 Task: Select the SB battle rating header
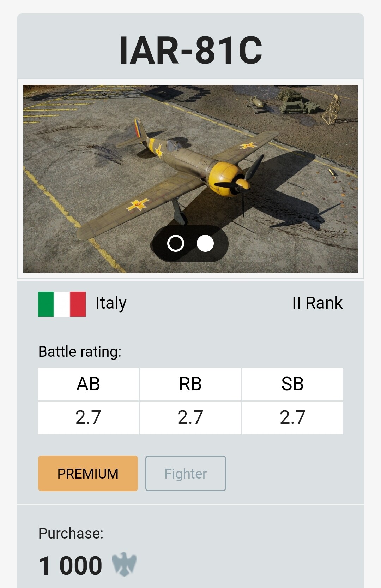(292, 384)
